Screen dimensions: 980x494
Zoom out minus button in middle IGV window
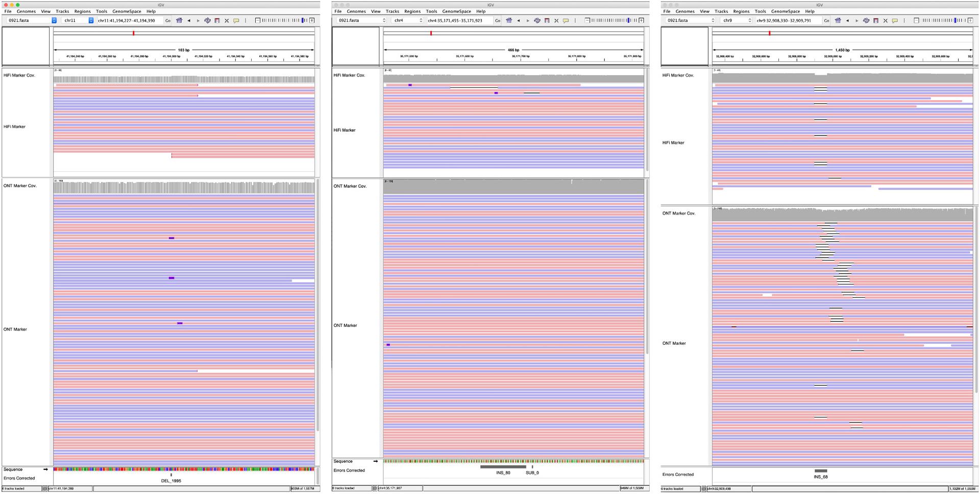click(587, 20)
